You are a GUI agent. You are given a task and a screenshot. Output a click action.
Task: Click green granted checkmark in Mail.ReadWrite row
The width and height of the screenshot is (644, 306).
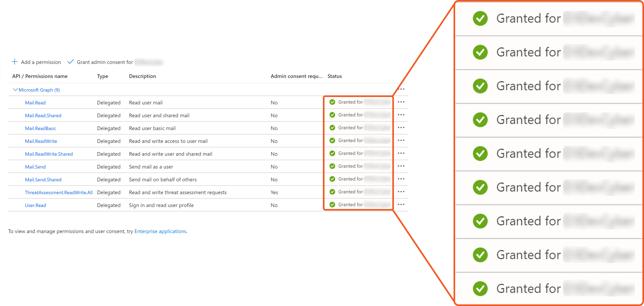click(332, 140)
